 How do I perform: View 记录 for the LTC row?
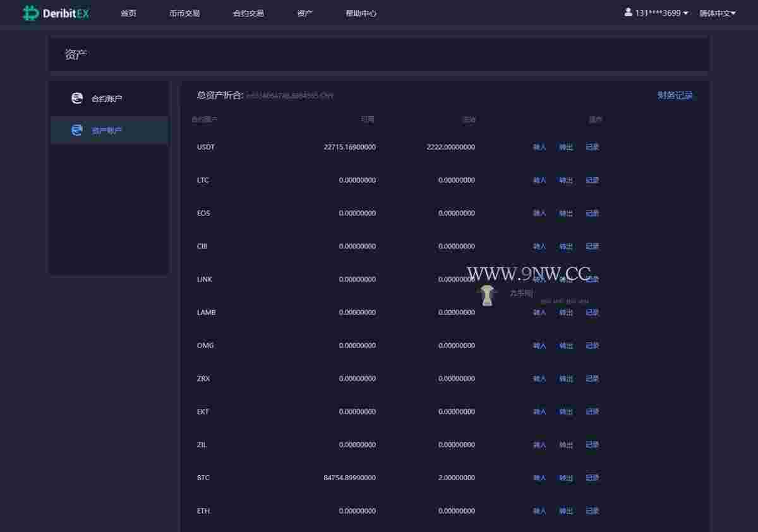593,180
